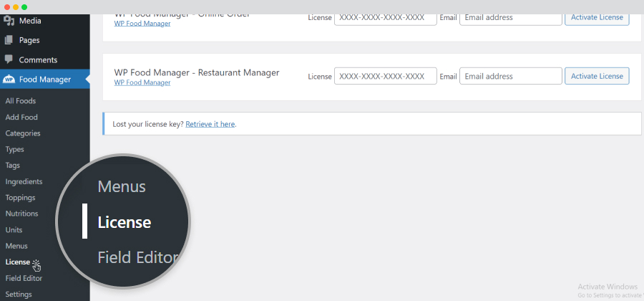Open the Types submenu item
Image resolution: width=644 pixels, height=301 pixels.
click(15, 149)
